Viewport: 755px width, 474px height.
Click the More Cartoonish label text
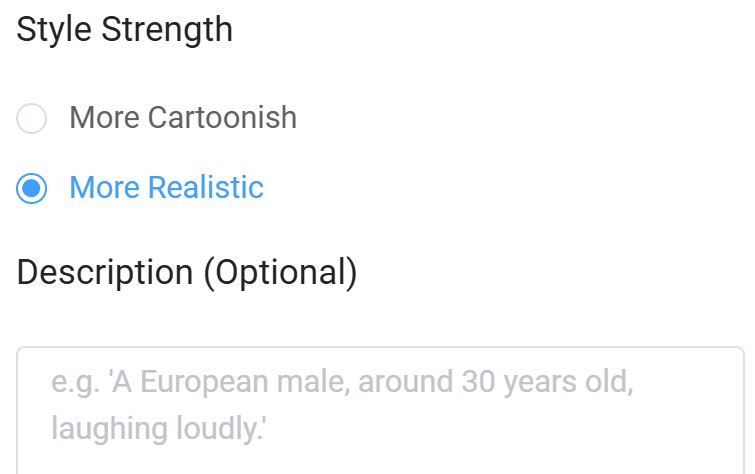(183, 118)
